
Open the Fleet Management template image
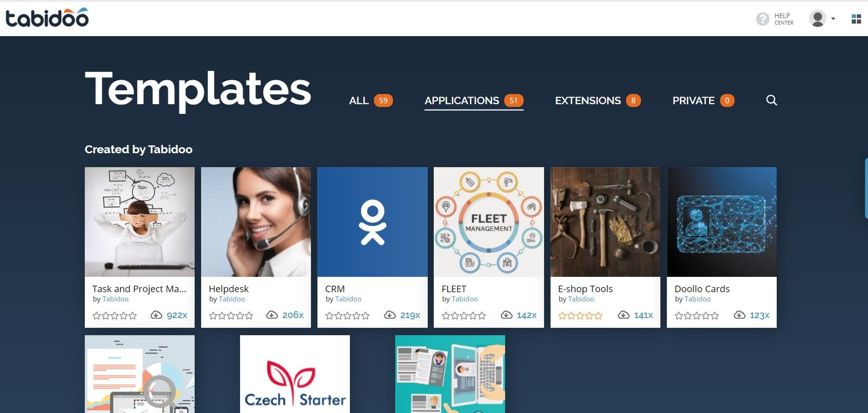pos(488,222)
